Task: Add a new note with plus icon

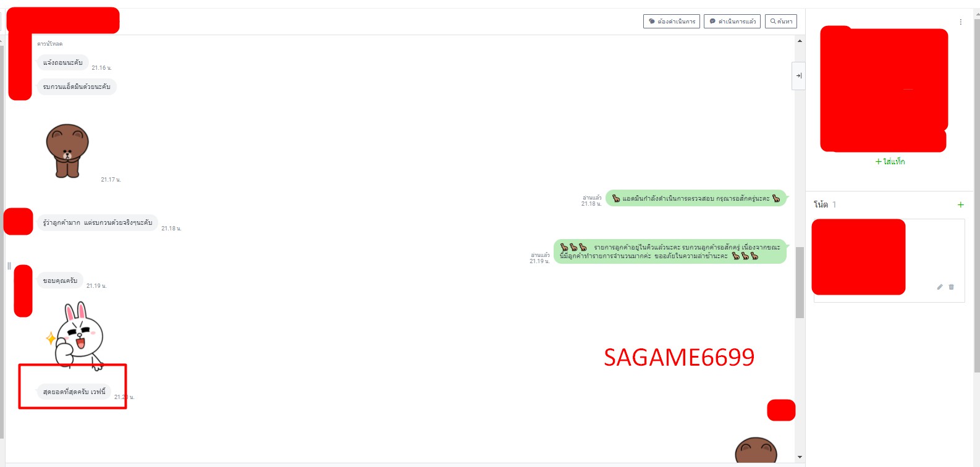Action: click(x=960, y=204)
